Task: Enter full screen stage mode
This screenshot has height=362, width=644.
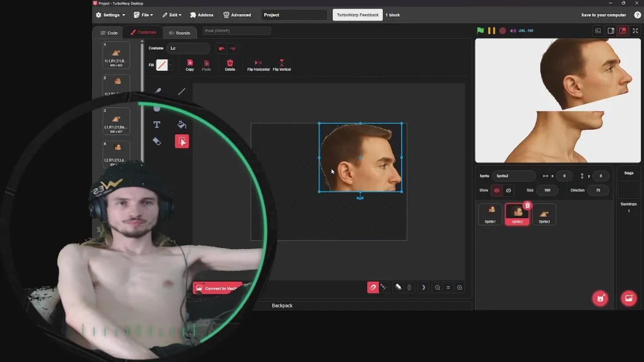Action: 635,31
